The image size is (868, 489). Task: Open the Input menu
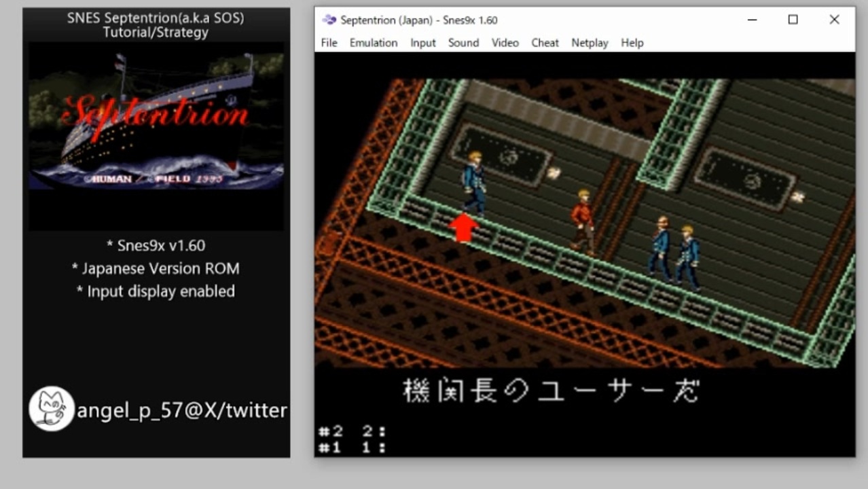click(x=422, y=43)
